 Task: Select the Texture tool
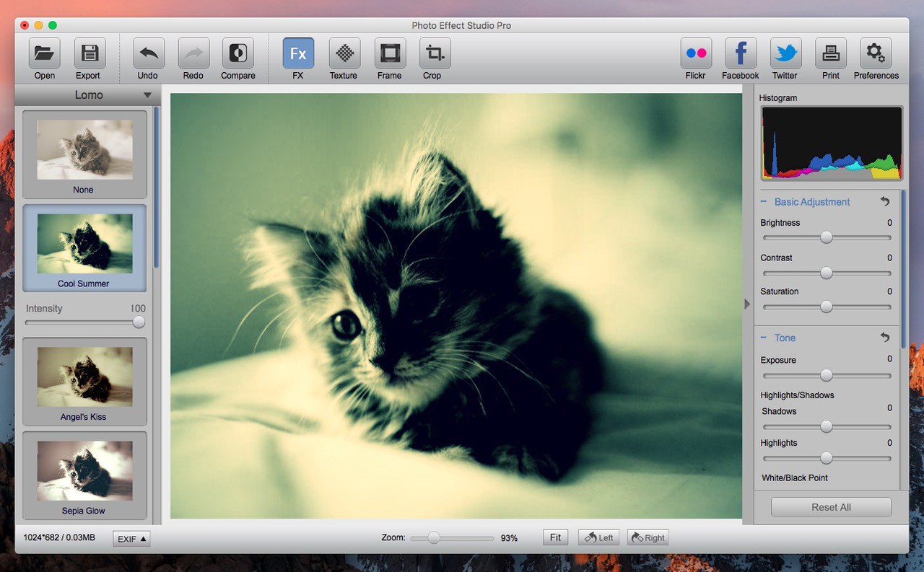point(344,54)
